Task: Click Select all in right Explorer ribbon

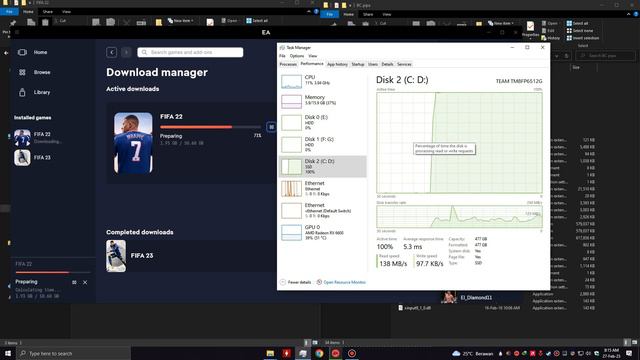Action: [577, 23]
